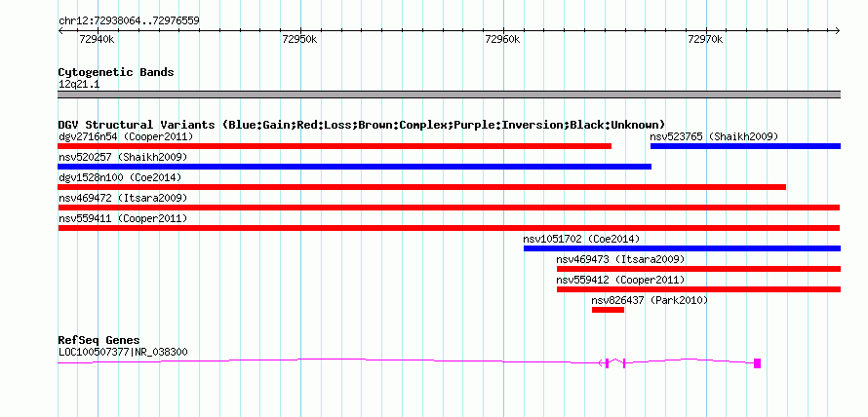Click the LOC100507377|NR_038300 gene label
This screenshot has height=417, width=868.
pos(123,351)
